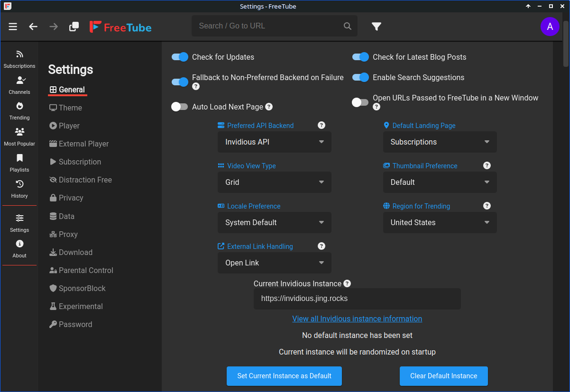Show help for Region for Trending

click(x=487, y=206)
